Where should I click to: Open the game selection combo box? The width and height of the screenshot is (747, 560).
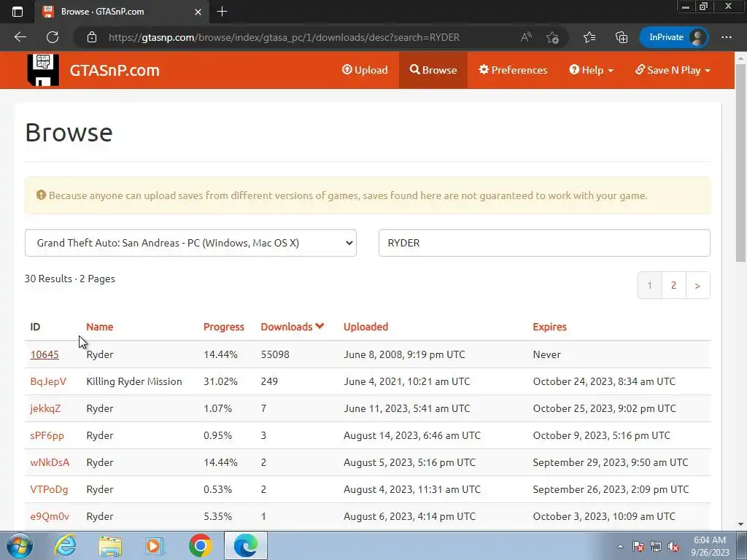pos(190,243)
